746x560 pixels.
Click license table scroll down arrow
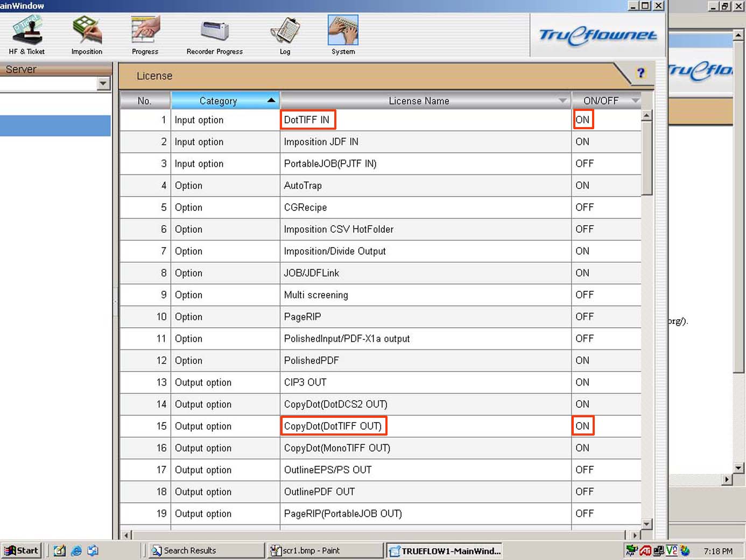click(x=647, y=524)
